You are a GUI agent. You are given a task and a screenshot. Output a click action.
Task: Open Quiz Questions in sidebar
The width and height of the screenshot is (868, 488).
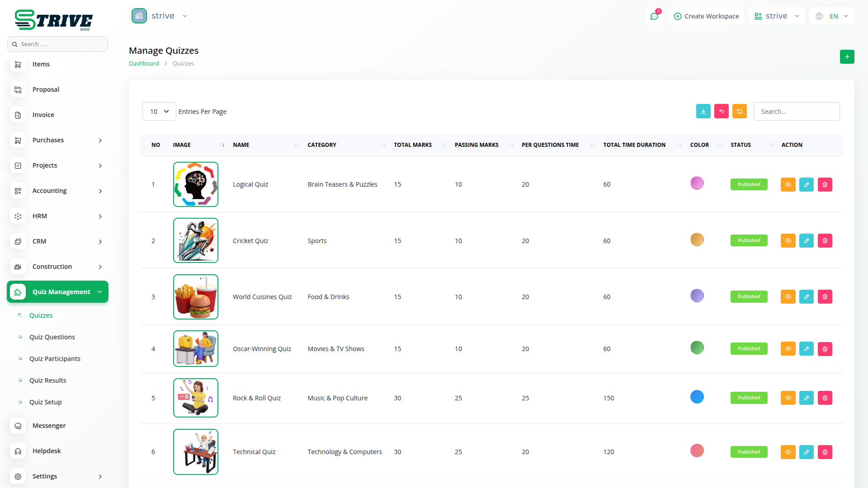pyautogui.click(x=52, y=337)
